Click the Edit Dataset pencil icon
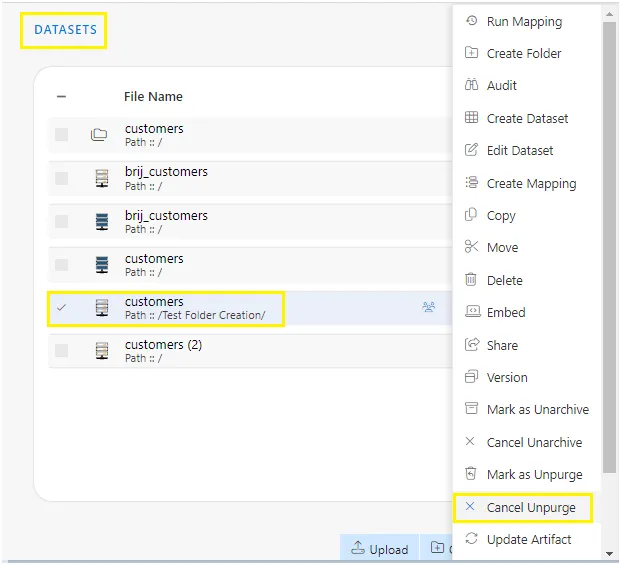The height and width of the screenshot is (565, 621). [x=471, y=150]
